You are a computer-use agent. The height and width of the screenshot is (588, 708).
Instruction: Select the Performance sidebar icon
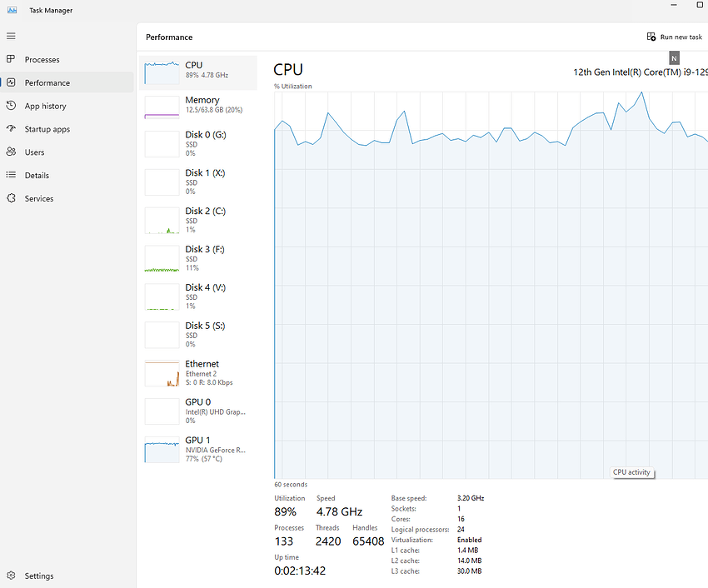(x=11, y=82)
